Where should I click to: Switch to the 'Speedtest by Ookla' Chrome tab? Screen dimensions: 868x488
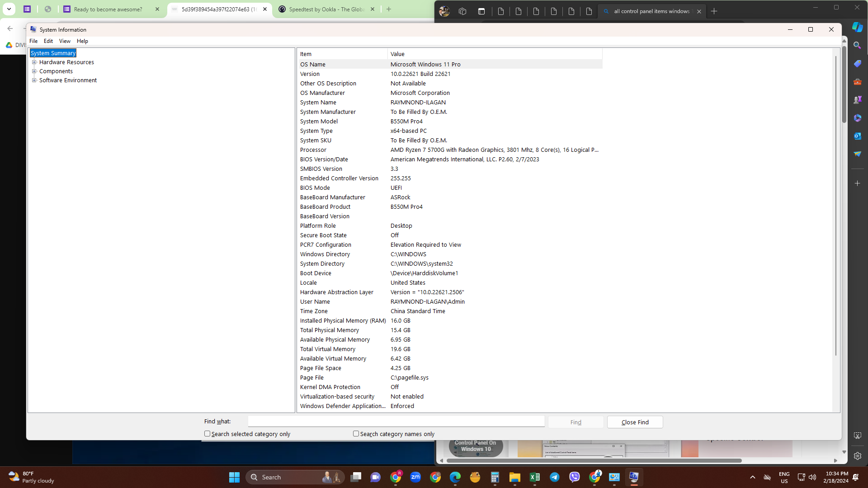click(x=326, y=9)
